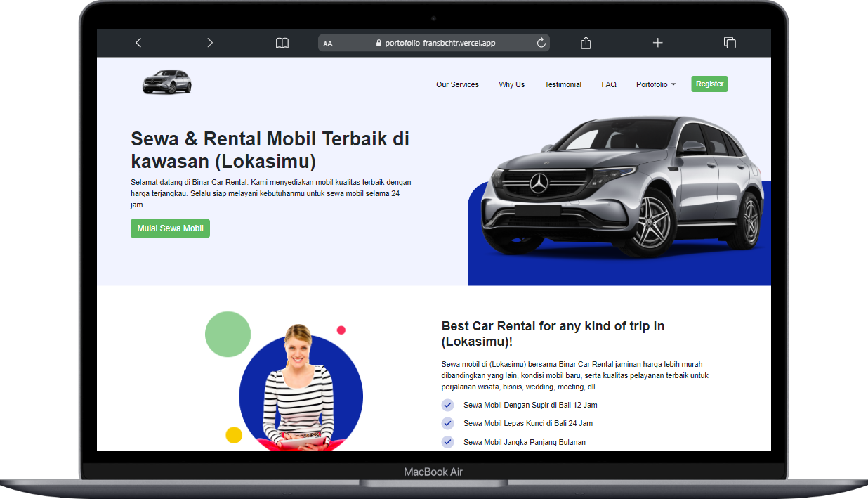Click the check icon beside Sewa Mobil Jangka Panjang
Screen dimensions: 868x499
pos(447,442)
